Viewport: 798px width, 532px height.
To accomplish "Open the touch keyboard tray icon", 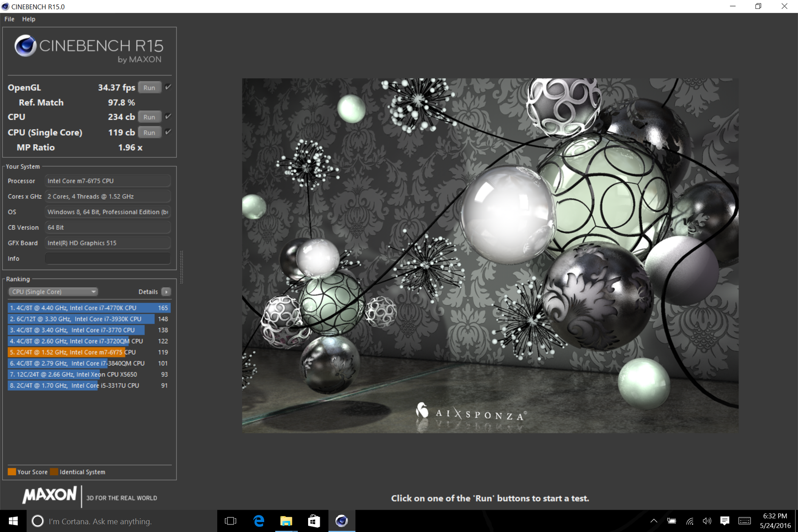I will pos(744,521).
